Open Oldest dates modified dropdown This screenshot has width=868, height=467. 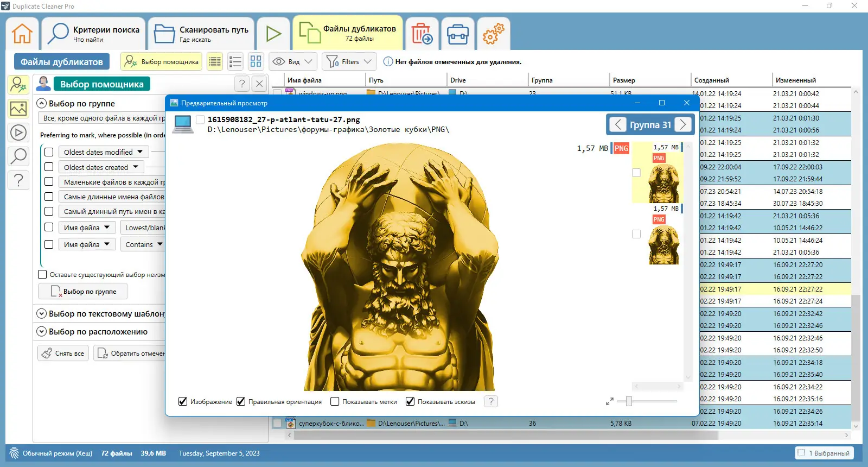[x=103, y=152]
